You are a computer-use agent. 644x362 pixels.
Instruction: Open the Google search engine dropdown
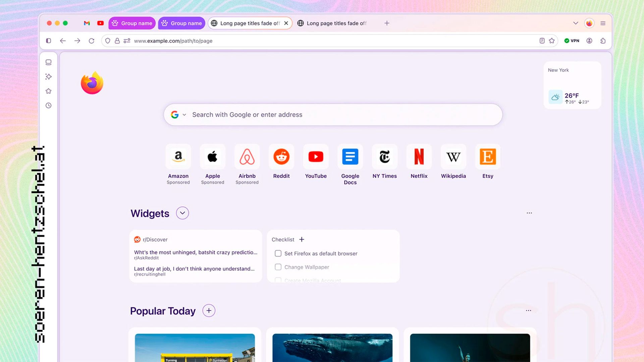tap(178, 115)
